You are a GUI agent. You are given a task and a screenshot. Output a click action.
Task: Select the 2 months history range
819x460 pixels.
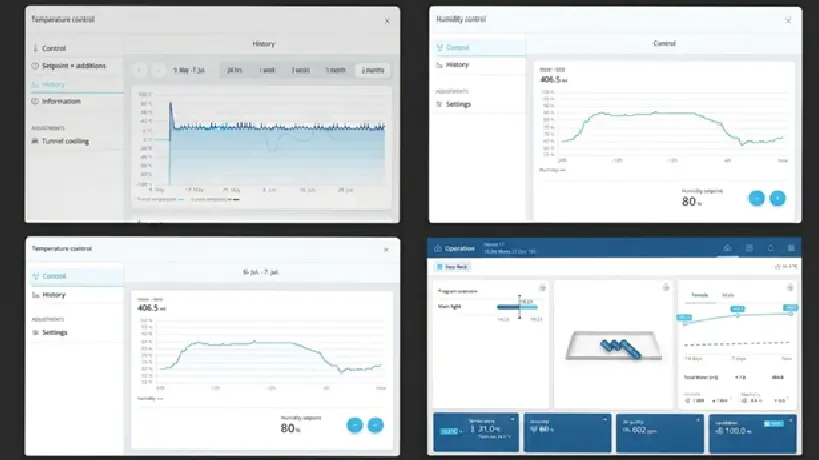pos(373,70)
